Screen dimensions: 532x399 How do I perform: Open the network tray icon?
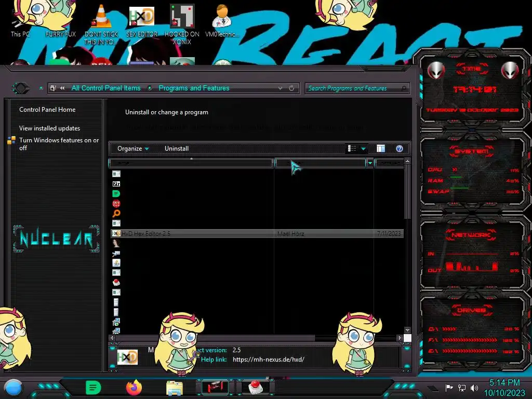point(461,388)
